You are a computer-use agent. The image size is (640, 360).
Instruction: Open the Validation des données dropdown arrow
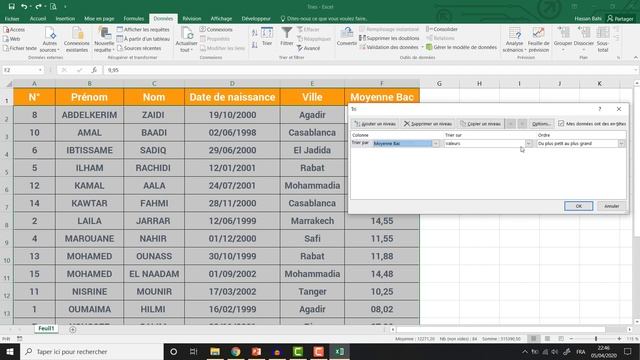(x=422, y=47)
